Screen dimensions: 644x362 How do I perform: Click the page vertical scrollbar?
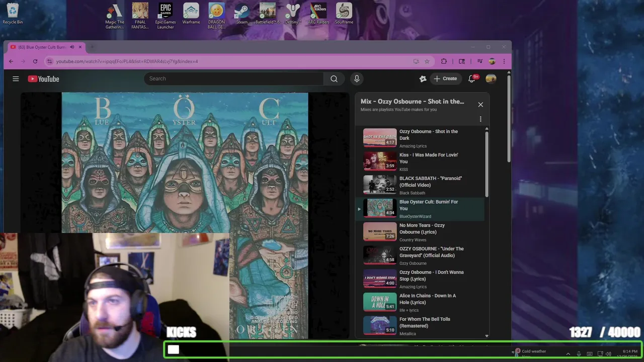(509, 118)
